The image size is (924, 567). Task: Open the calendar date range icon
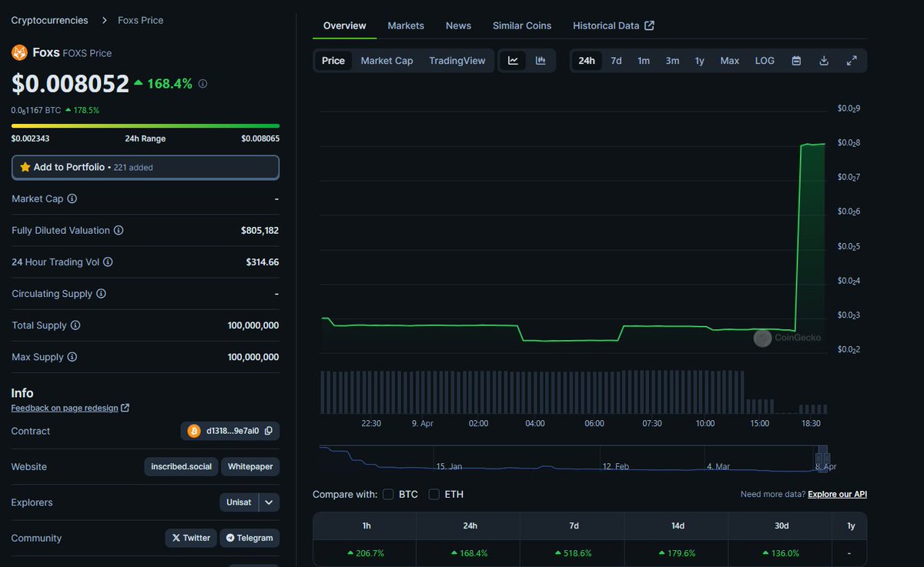(796, 61)
